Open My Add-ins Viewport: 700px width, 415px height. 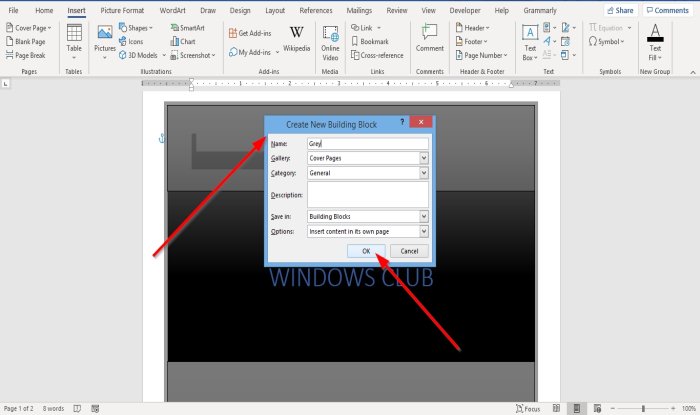click(254, 52)
